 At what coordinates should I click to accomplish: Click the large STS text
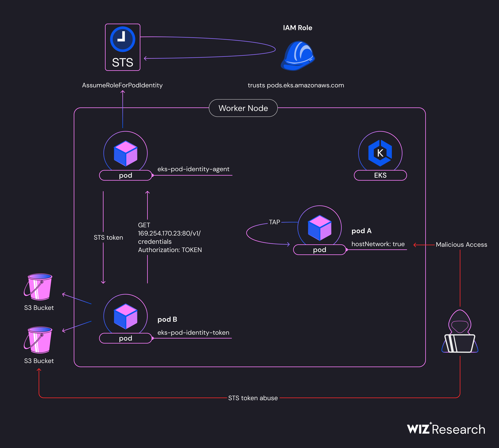pyautogui.click(x=123, y=62)
